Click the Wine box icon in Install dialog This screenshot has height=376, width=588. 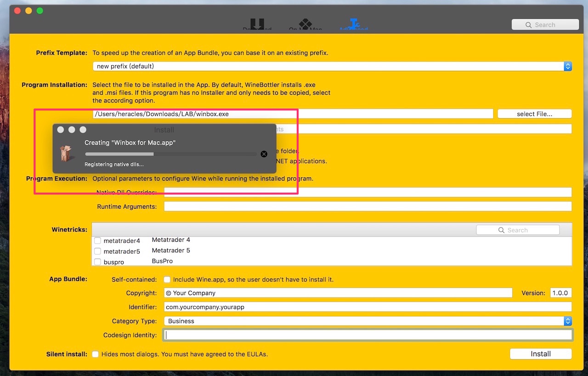(x=67, y=153)
